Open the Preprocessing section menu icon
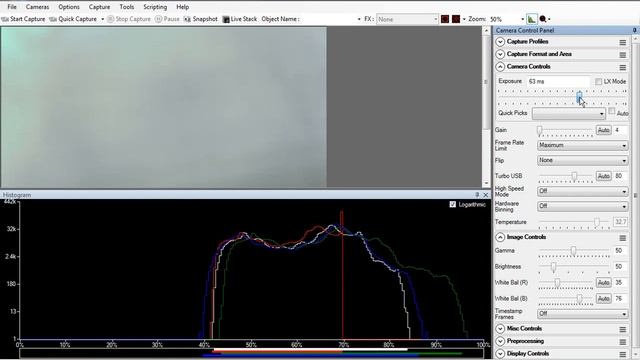Image resolution: width=640 pixels, height=360 pixels. coord(622,342)
